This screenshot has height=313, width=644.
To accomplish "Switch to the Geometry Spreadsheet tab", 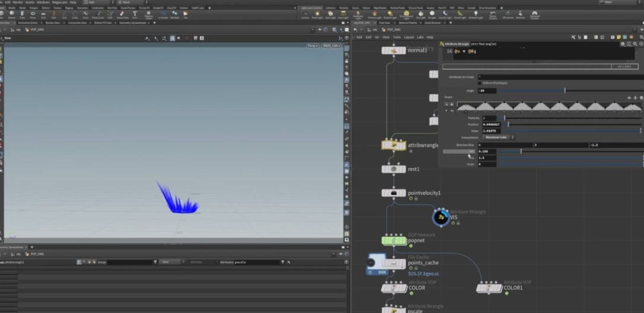I will (x=132, y=23).
